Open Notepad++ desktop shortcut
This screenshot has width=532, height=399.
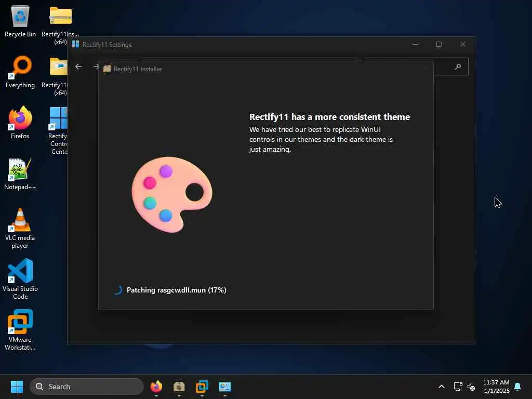pyautogui.click(x=20, y=174)
